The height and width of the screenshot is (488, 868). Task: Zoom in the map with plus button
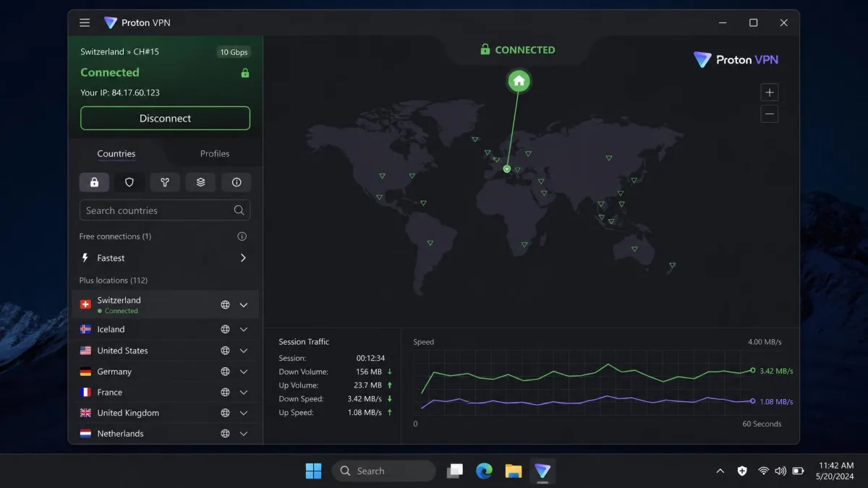point(770,93)
